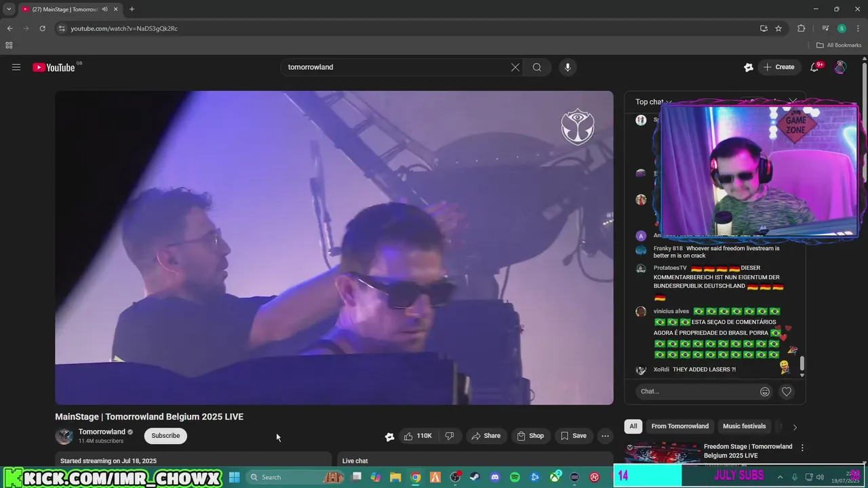Start voice search with microphone icon
This screenshot has height=488, width=868.
(x=568, y=67)
